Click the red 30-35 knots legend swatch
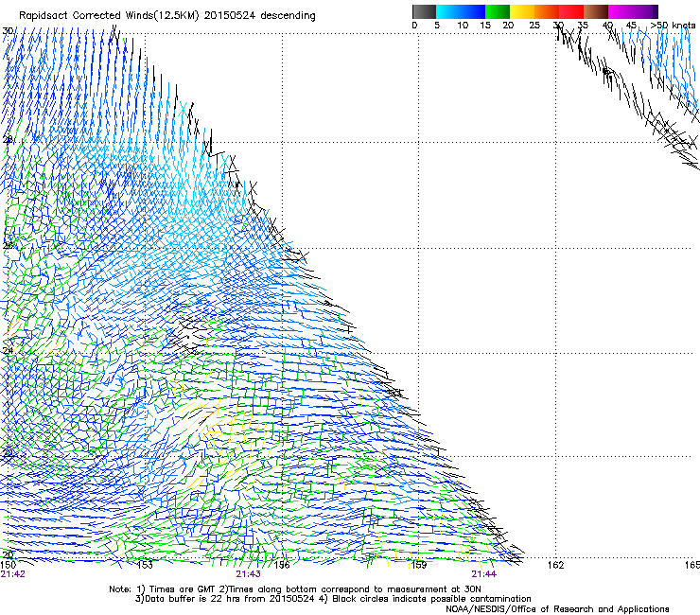 (x=571, y=11)
